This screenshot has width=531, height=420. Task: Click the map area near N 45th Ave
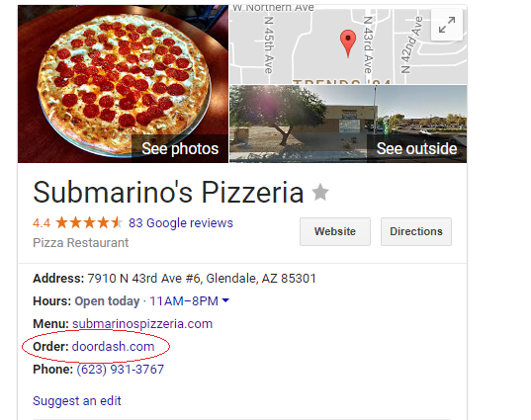click(268, 45)
